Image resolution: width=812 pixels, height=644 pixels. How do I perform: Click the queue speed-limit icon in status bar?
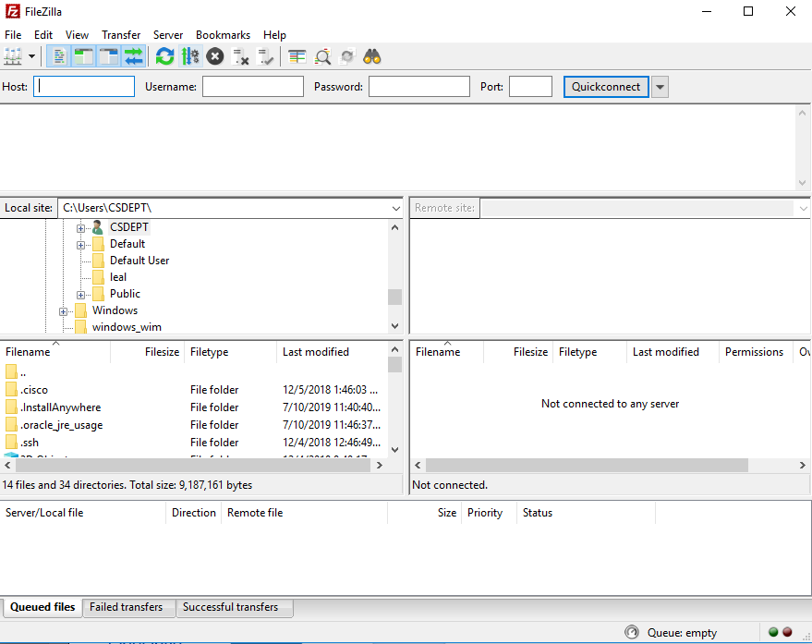tap(632, 632)
